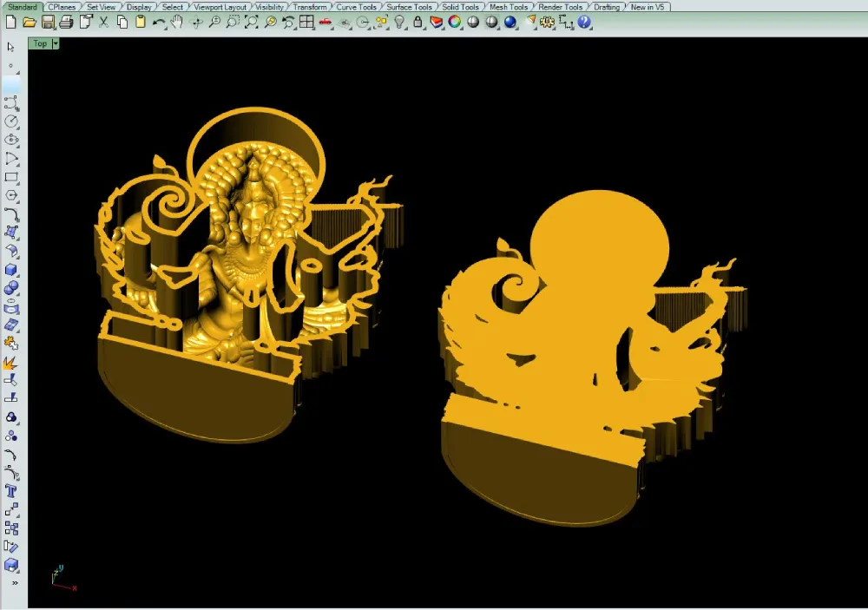868x610 pixels.
Task: Open the Render Tools tab
Action: click(x=560, y=7)
